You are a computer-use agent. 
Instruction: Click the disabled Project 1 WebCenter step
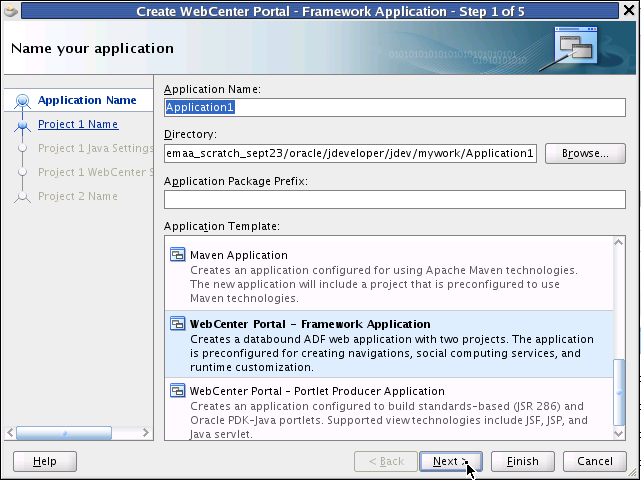point(95,172)
